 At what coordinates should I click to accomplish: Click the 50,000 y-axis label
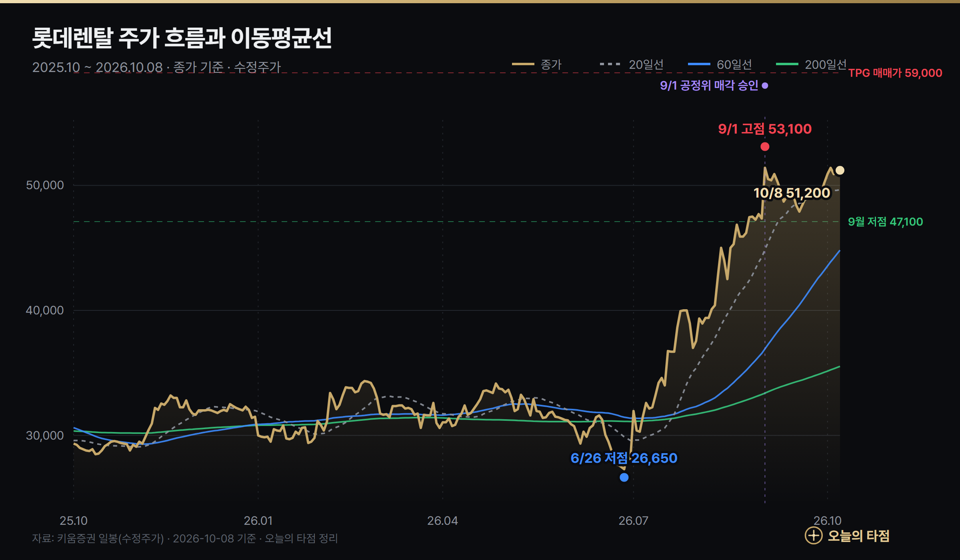[45, 185]
